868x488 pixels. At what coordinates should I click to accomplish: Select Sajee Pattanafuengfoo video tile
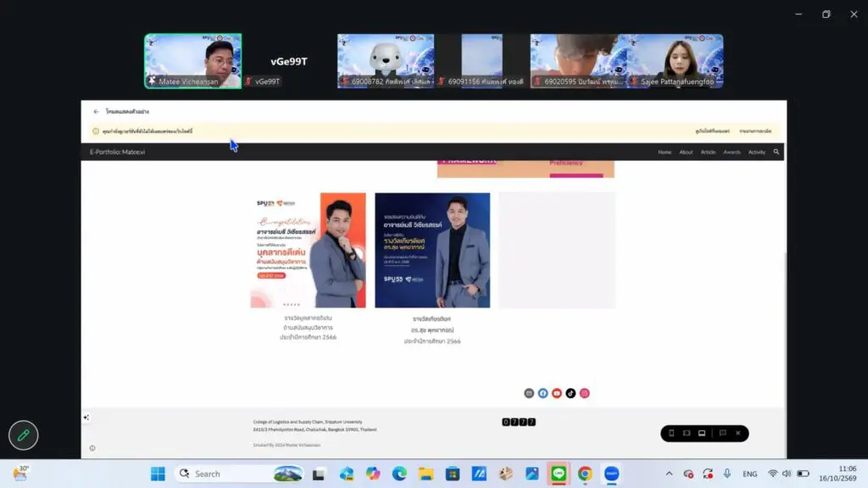[676, 61]
